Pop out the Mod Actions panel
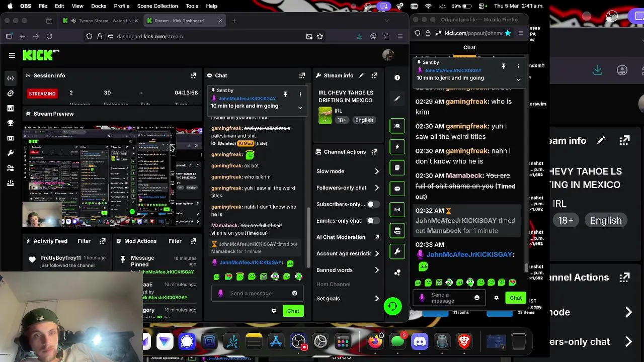Viewport: 644px width, 362px height. tap(193, 241)
